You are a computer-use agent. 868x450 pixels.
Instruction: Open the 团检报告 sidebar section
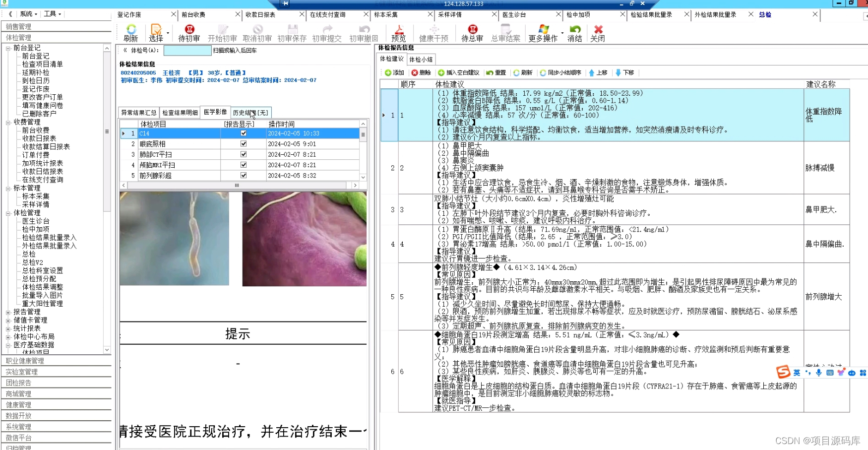tap(57, 383)
